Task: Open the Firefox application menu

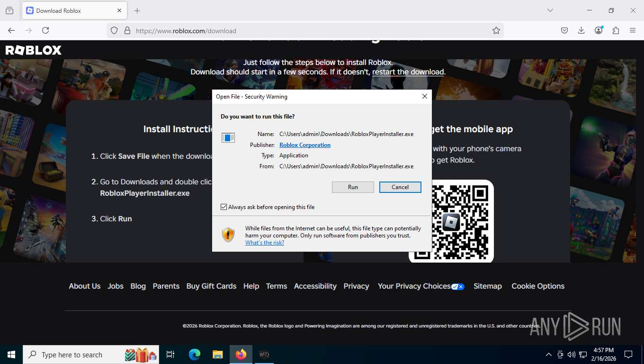Action: point(633,30)
